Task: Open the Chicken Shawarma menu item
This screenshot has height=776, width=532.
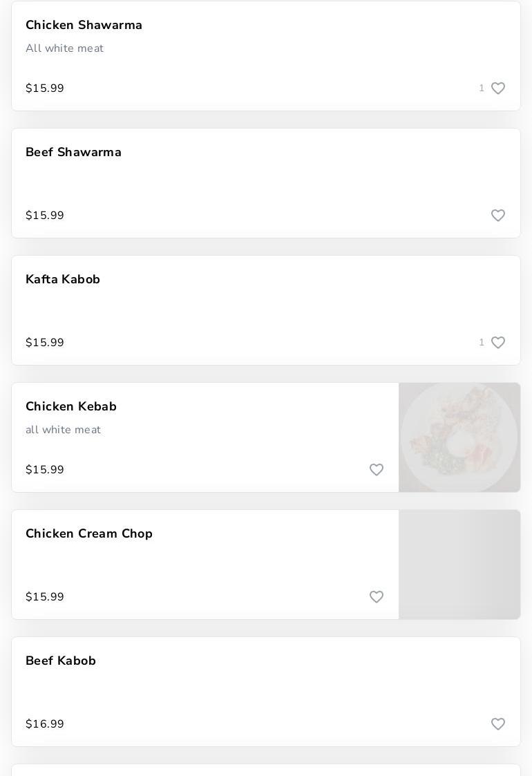Action: (84, 26)
